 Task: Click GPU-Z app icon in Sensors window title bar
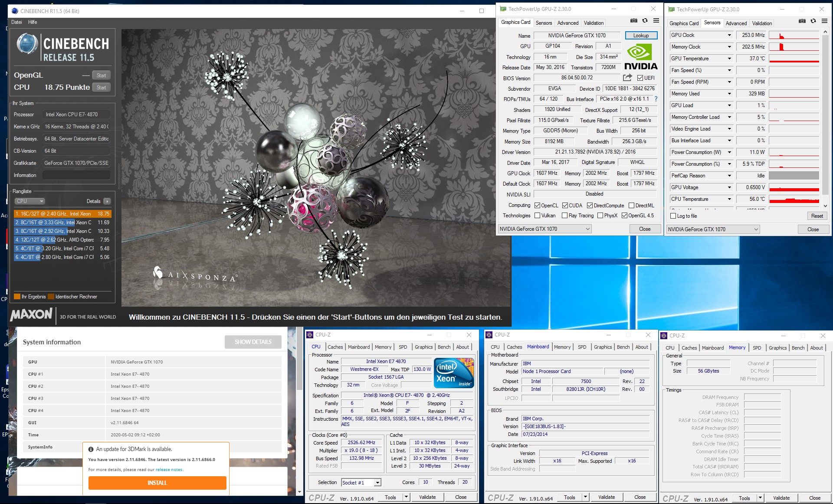[x=671, y=9]
